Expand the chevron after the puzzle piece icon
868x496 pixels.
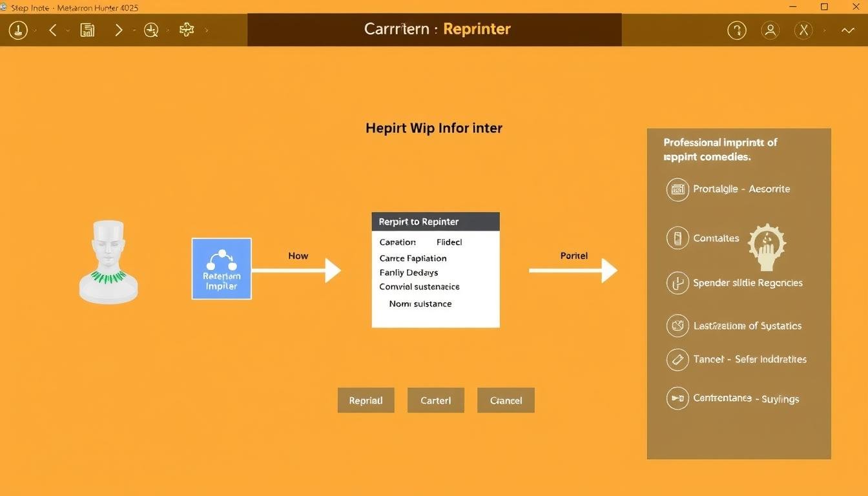[207, 30]
